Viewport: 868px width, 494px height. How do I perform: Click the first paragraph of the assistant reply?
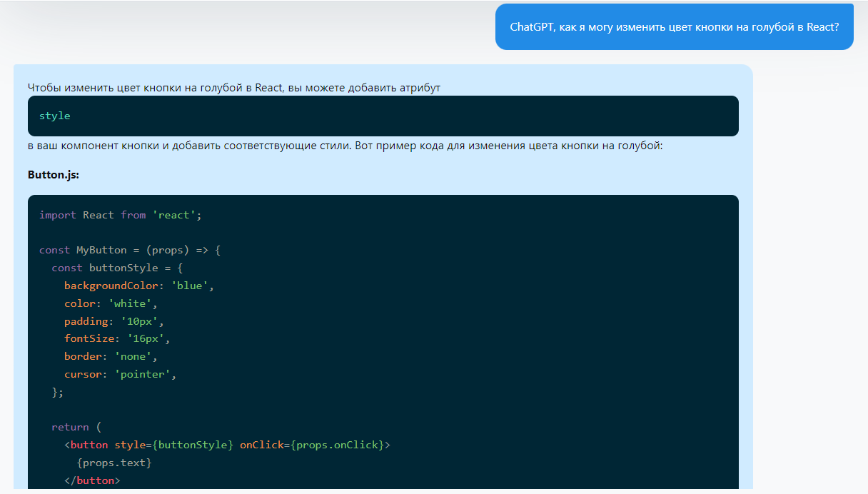pyautogui.click(x=234, y=88)
